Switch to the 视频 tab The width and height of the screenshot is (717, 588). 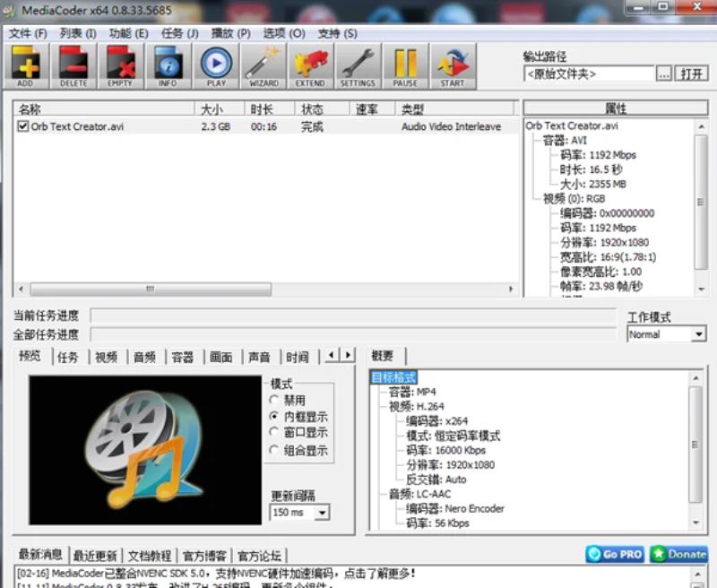click(106, 357)
